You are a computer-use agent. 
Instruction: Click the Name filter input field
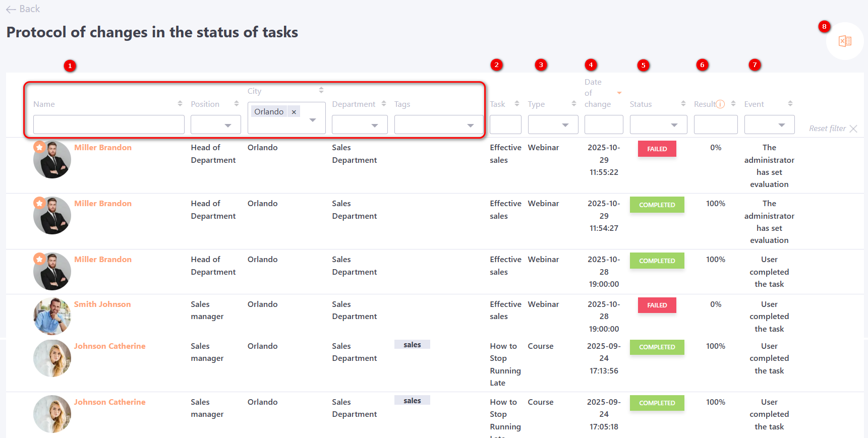click(108, 125)
